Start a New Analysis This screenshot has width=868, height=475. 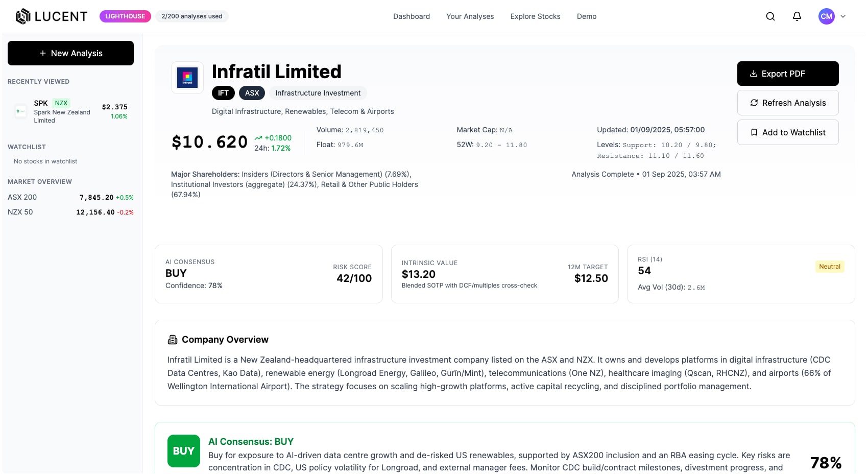[70, 53]
